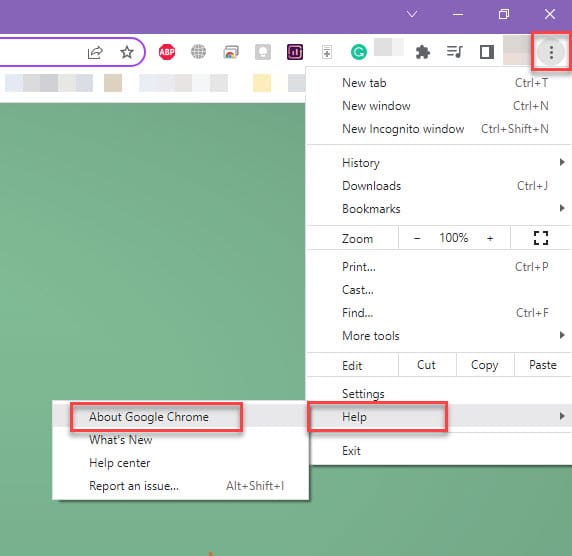The width and height of the screenshot is (572, 556).
Task: Expand the Bookmarks submenu
Action: [438, 209]
